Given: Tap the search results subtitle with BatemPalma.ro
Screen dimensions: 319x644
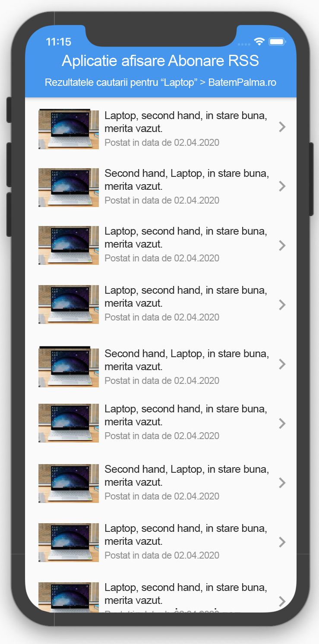Looking at the screenshot, I should point(161,82).
